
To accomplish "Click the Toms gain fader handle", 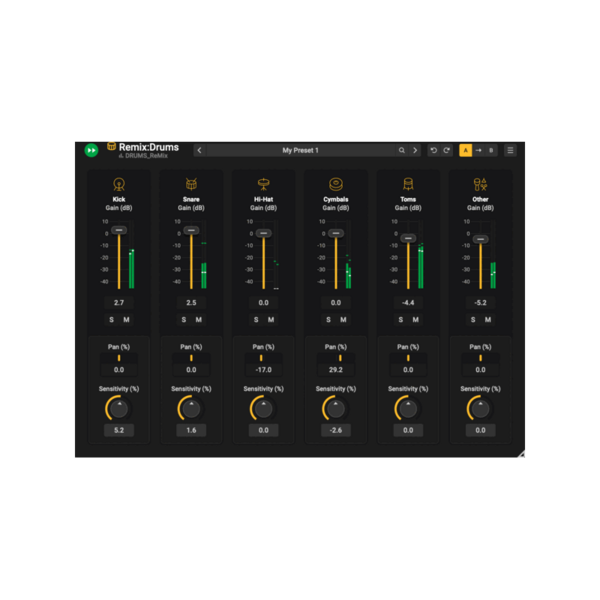I will click(x=408, y=238).
